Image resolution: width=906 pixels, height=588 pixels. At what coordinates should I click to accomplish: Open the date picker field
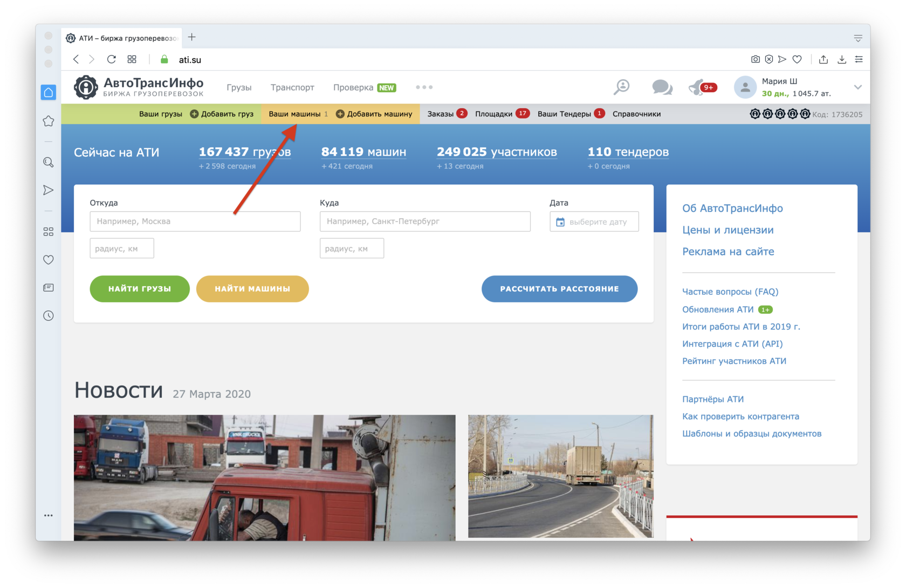(x=594, y=222)
